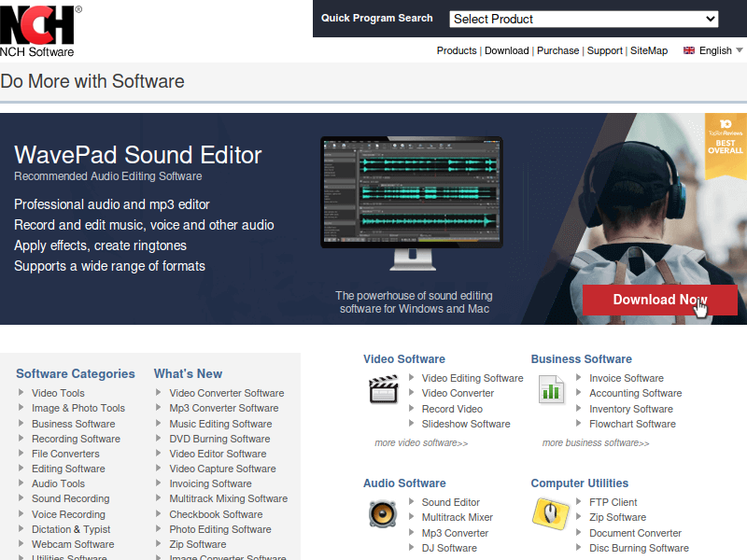Open Video Editing Software link

(472, 378)
